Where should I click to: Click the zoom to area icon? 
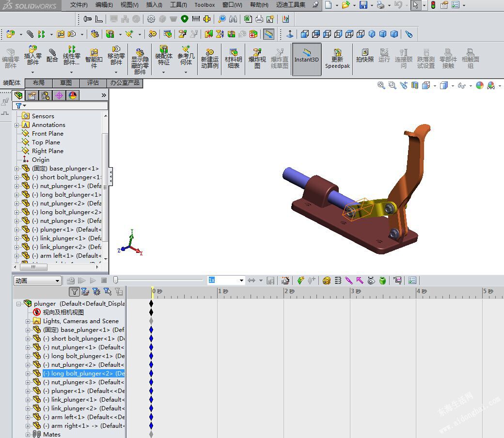[393, 85]
